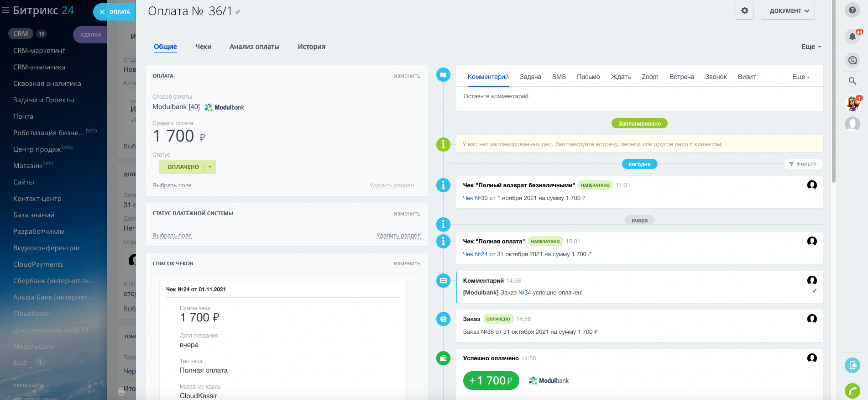Type in the Оставьте комментарий field

pos(639,96)
